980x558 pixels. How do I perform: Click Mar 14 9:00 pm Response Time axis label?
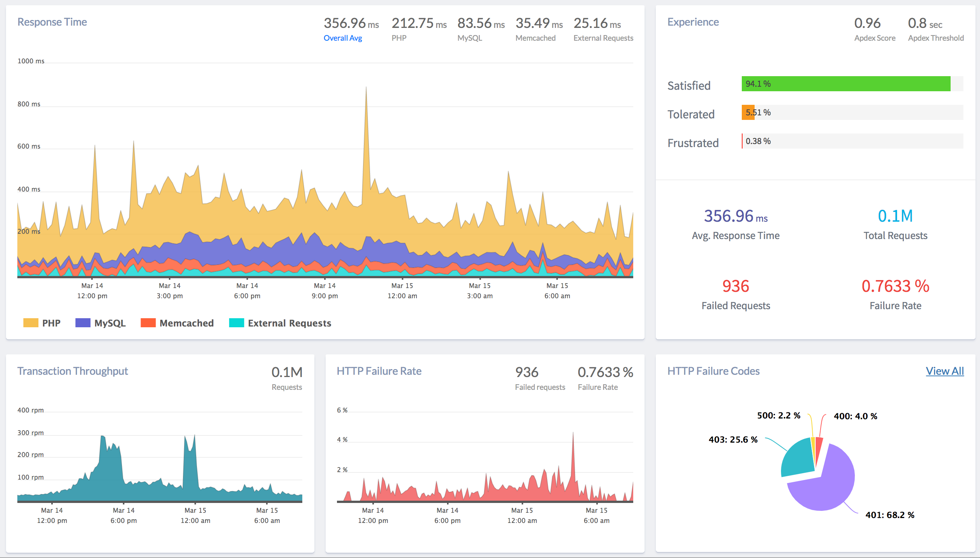point(325,290)
